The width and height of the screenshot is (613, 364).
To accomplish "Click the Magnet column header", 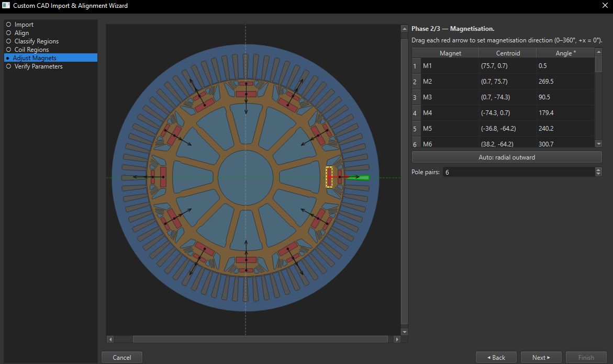I will coord(450,53).
